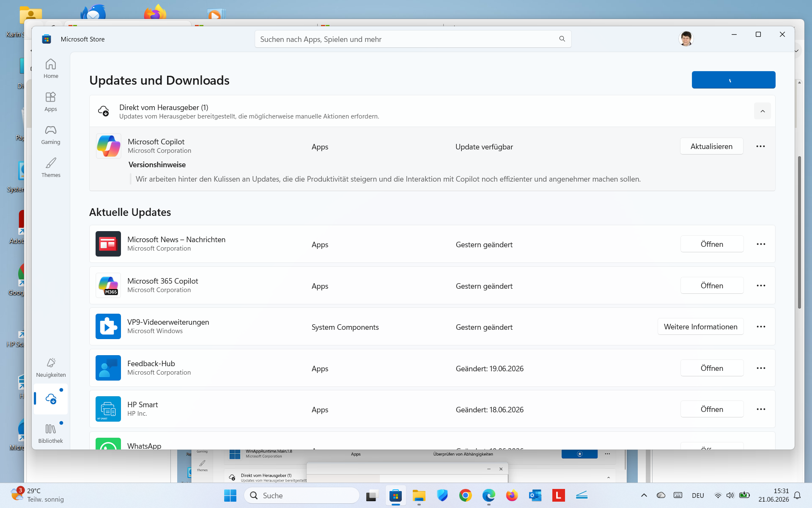Open Neuigkeiten in the sidebar

[51, 367]
